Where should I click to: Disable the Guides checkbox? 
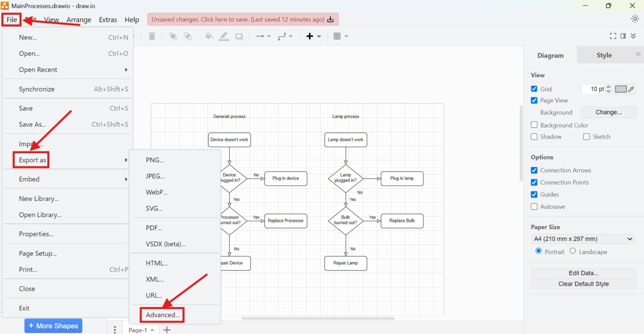click(534, 194)
